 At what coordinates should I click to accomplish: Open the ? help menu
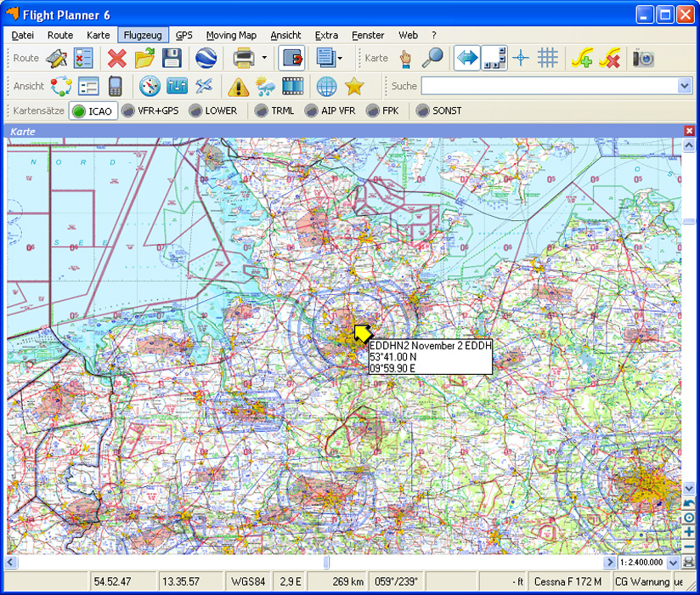tap(434, 36)
